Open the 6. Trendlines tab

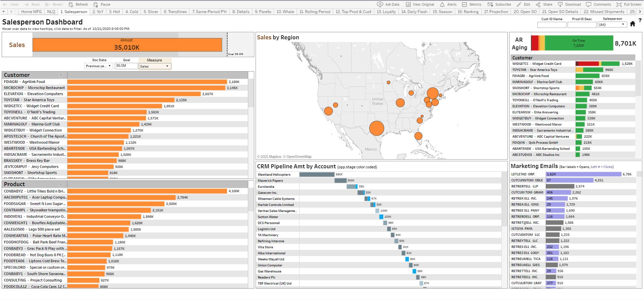pyautogui.click(x=175, y=11)
